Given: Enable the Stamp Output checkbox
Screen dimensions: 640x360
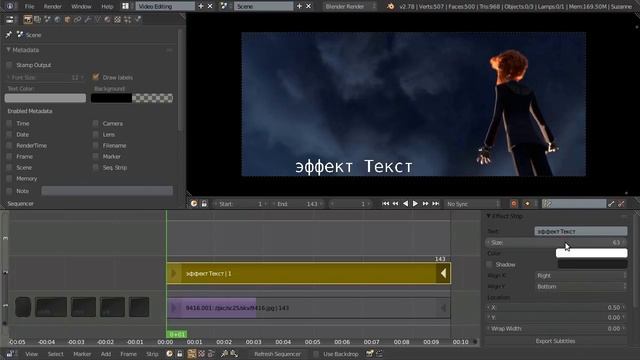Looking at the screenshot, I should [9, 65].
